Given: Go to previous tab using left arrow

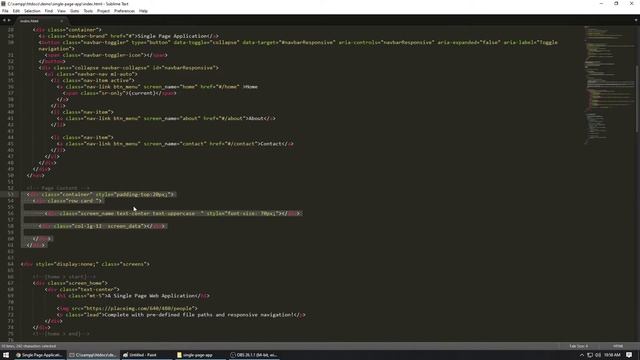Looking at the screenshot, I should (x=4, y=20).
